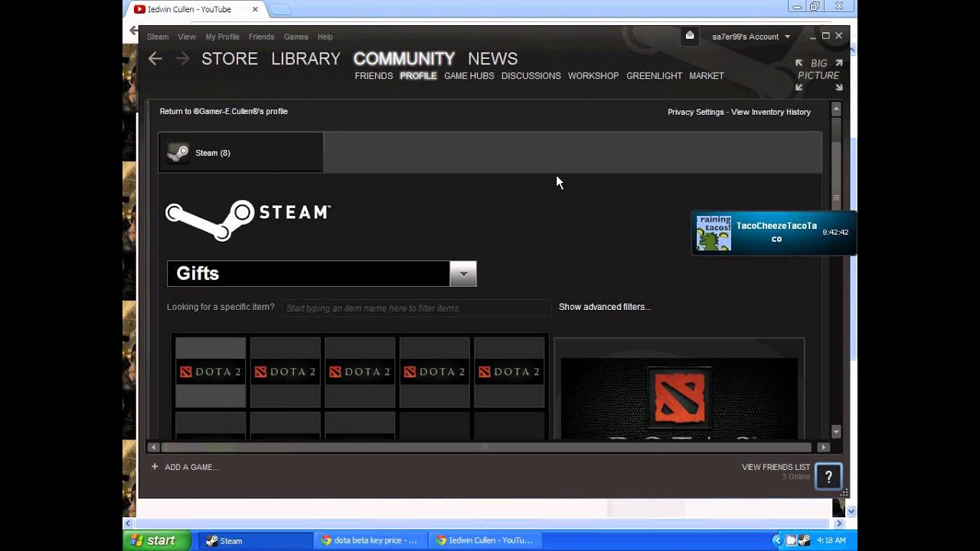Open the Help menu
This screenshot has height=551, width=980.
[x=325, y=37]
